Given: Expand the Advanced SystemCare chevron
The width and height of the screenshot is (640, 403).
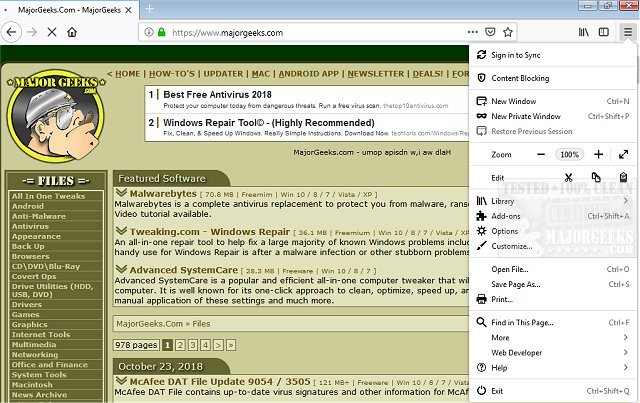Looking at the screenshot, I should (121, 269).
